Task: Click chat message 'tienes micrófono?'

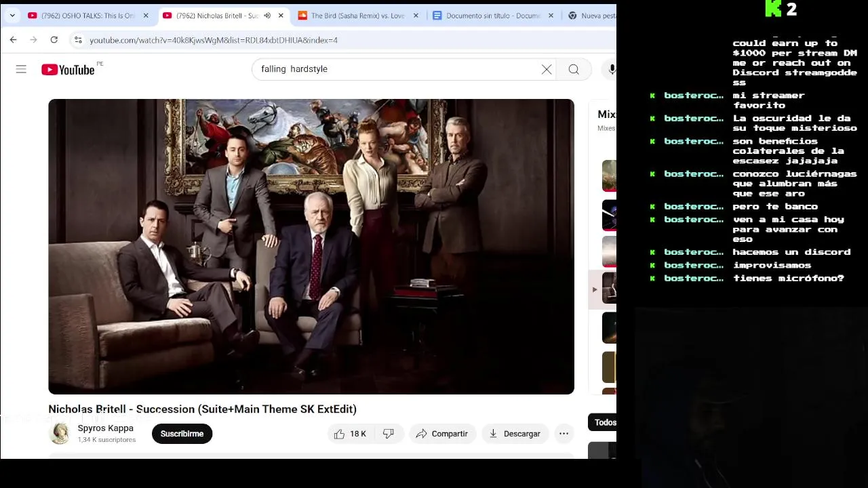Action: (788, 279)
